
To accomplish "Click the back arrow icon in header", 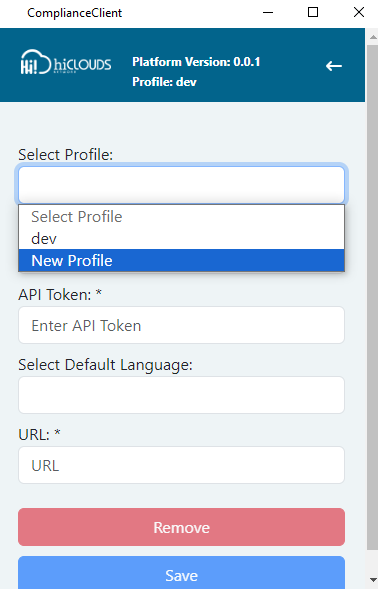I will (334, 66).
